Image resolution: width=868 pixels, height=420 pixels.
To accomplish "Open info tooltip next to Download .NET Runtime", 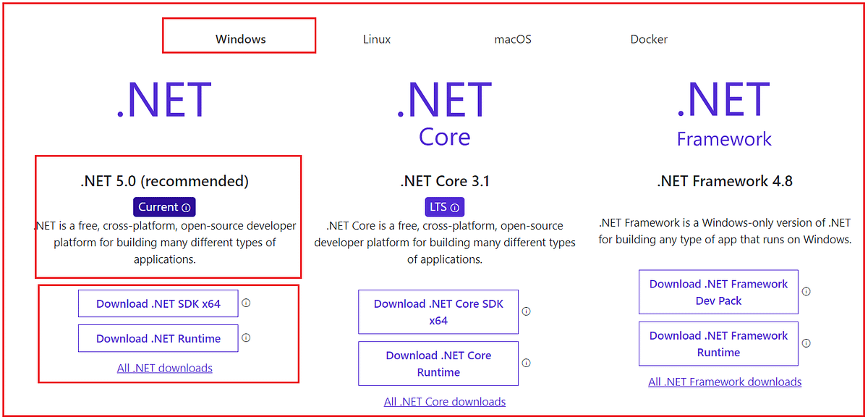I will (246, 338).
